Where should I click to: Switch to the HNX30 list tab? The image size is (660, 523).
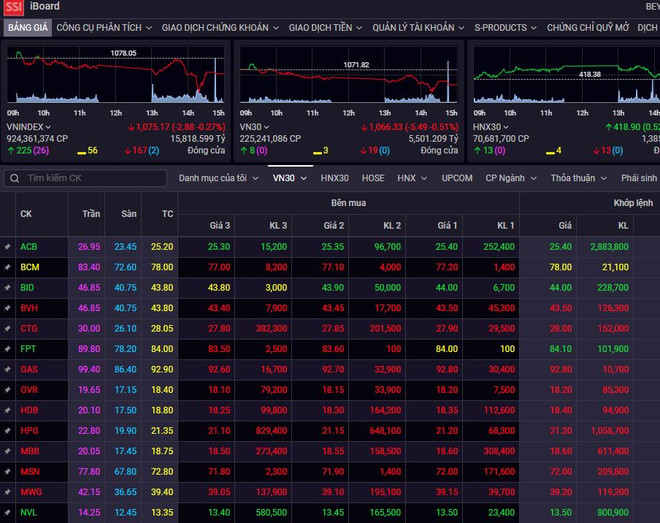pyautogui.click(x=335, y=178)
